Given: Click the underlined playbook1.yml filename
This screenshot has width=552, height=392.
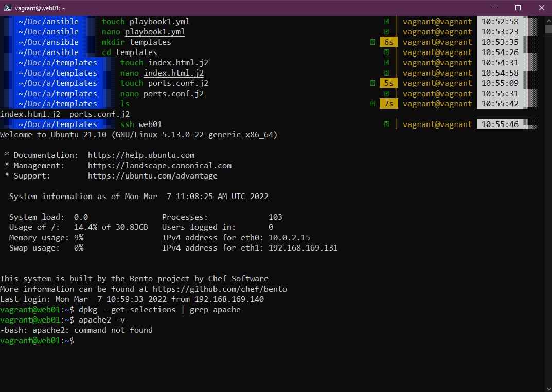Looking at the screenshot, I should 155,31.
